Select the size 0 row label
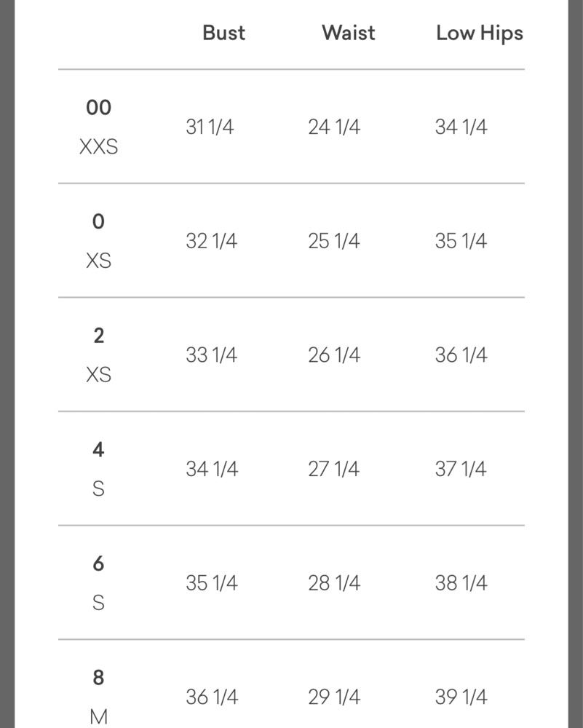 [98, 221]
